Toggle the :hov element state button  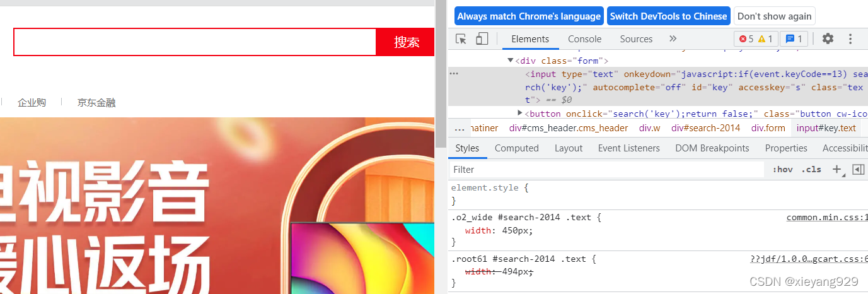pos(782,169)
